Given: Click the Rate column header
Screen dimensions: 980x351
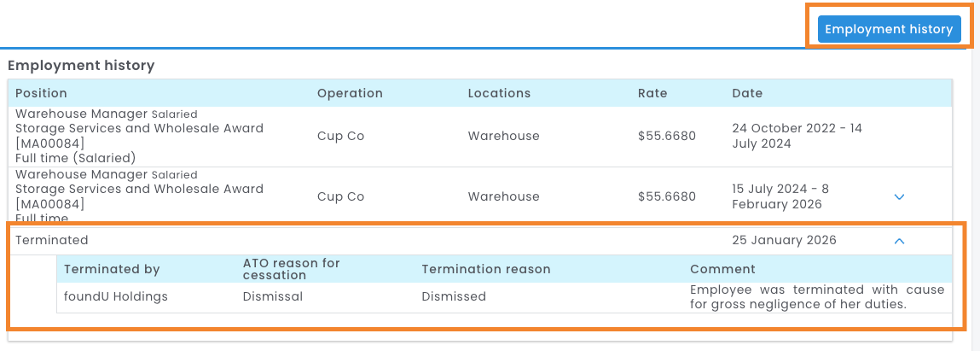Looking at the screenshot, I should click(x=652, y=93).
